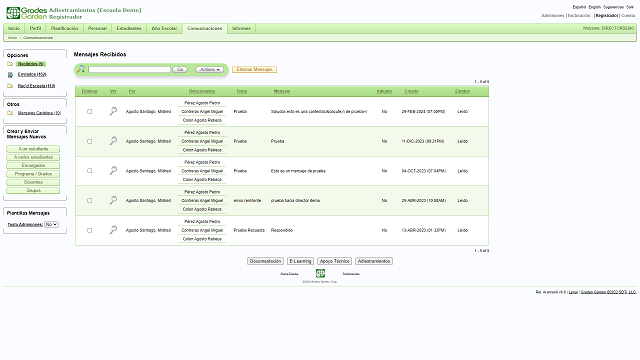Sort by the Creado column header
640x360 pixels.
(x=411, y=91)
